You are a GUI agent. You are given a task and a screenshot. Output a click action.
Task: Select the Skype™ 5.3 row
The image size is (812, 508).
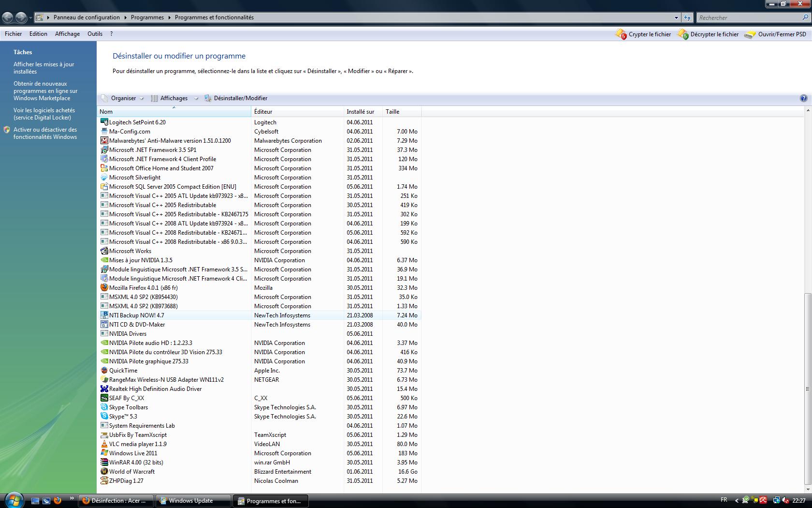click(259, 417)
